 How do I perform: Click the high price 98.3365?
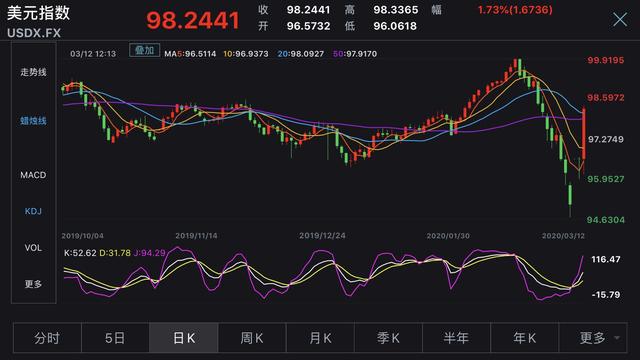(396, 10)
